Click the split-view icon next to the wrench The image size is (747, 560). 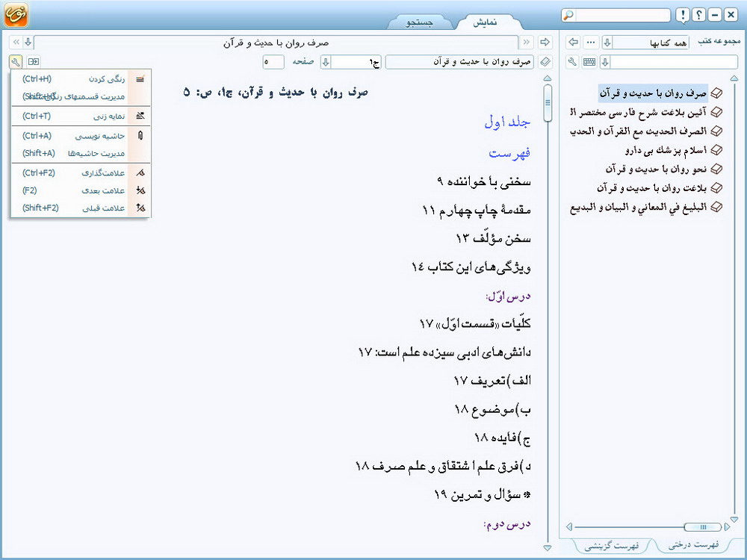(x=34, y=61)
